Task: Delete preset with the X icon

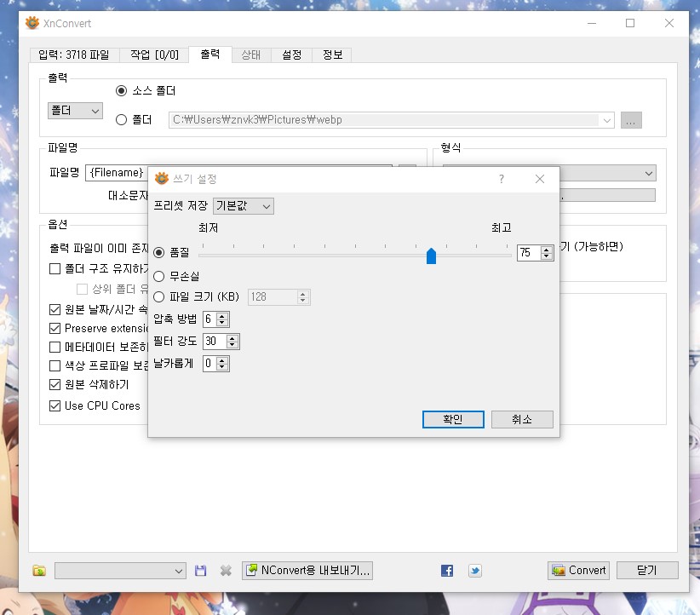Action: pyautogui.click(x=226, y=571)
